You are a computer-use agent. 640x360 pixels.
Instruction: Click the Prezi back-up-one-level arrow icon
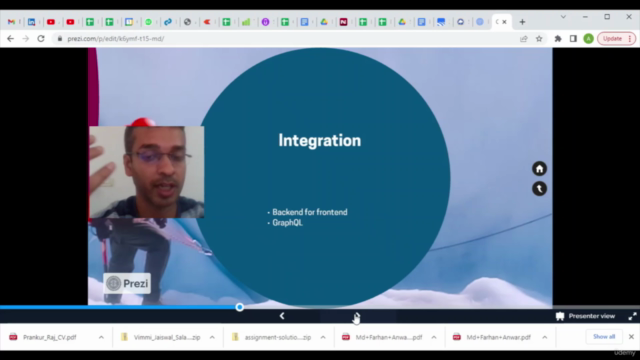click(539, 189)
